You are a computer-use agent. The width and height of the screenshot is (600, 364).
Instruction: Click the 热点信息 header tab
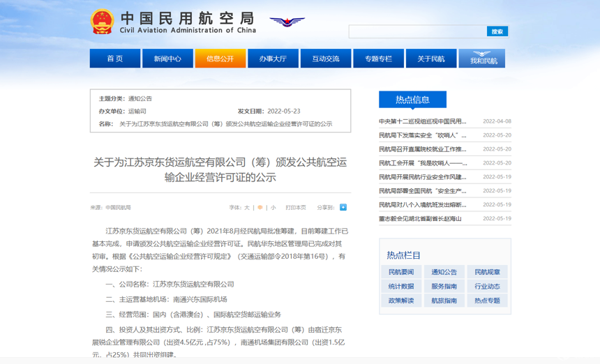pyautogui.click(x=412, y=100)
